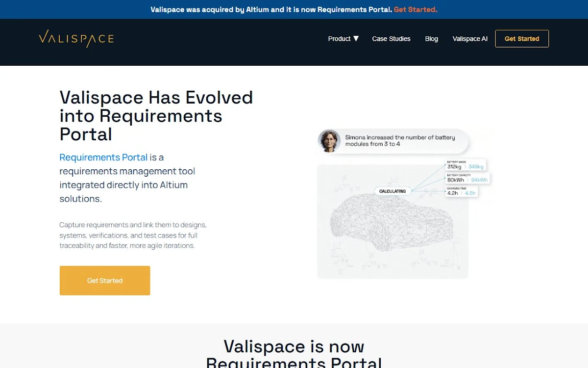The height and width of the screenshot is (368, 588).
Task: Click the battery capacity 80kWh value card
Action: click(467, 178)
